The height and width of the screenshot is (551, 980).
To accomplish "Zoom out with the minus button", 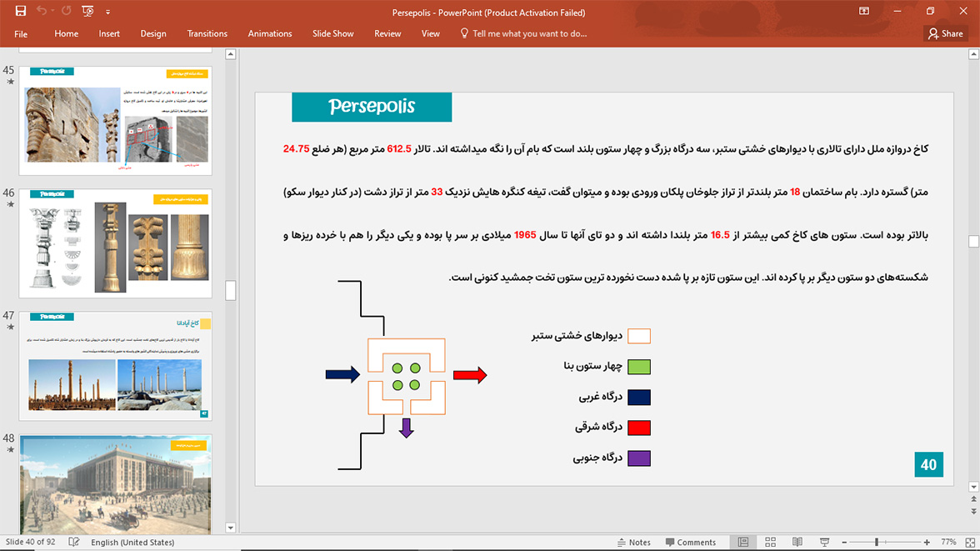I will 844,542.
